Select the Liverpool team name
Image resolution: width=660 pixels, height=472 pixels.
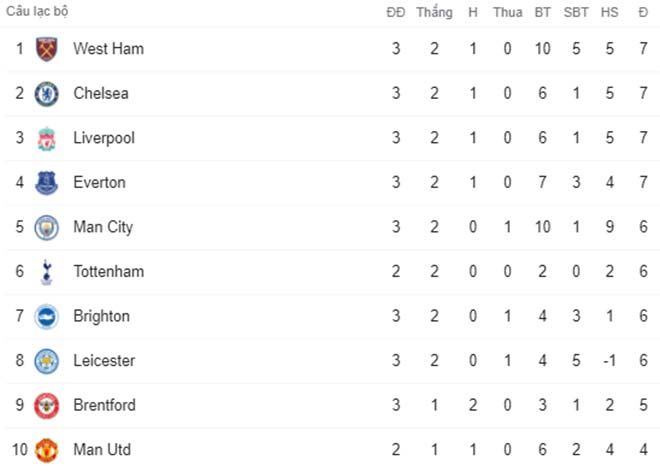coord(104,138)
